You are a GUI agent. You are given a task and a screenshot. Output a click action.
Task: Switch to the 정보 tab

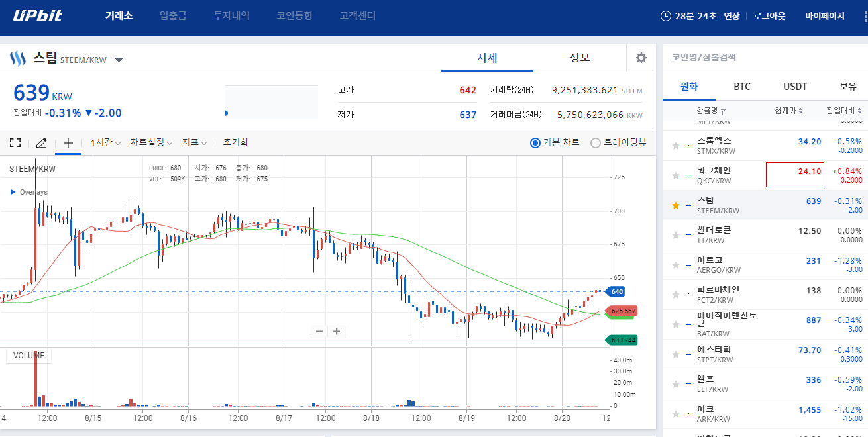click(x=579, y=58)
